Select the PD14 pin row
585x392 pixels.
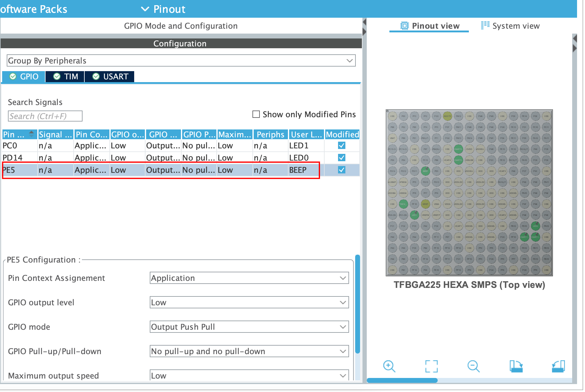click(180, 158)
